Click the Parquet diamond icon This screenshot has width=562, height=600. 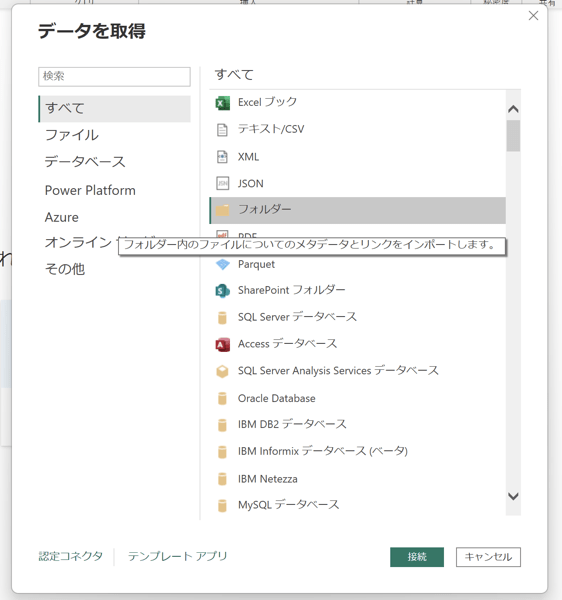point(222,264)
